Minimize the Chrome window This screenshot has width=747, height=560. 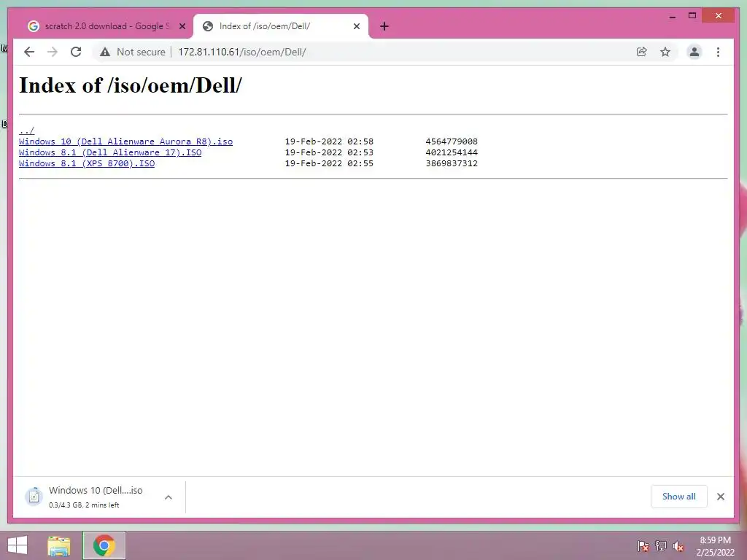point(673,16)
